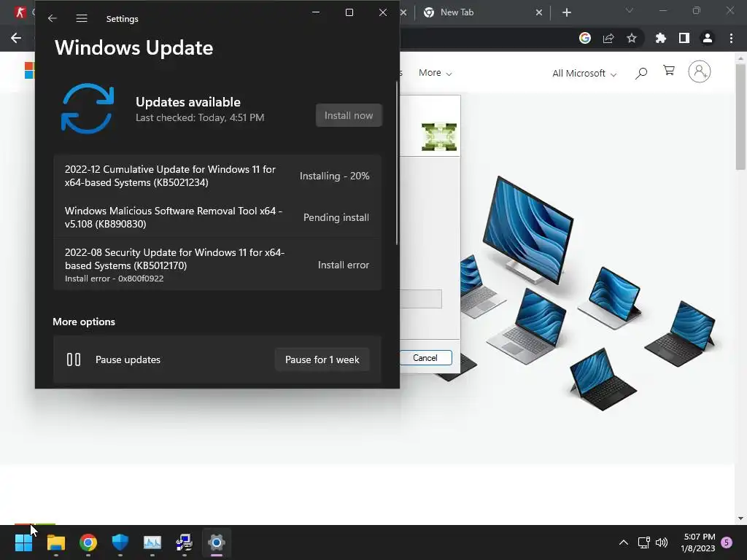
Task: Click Pause for 1 week button
Action: [322, 359]
